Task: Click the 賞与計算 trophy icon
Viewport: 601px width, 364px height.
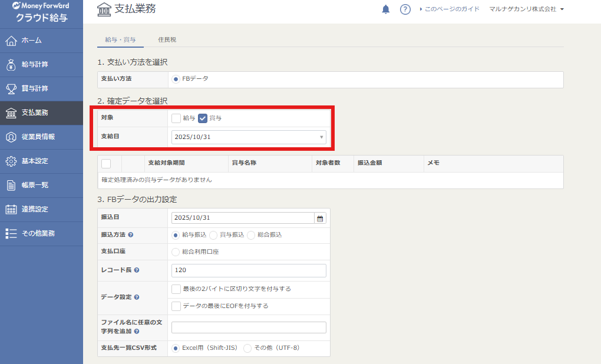Action: (x=11, y=89)
